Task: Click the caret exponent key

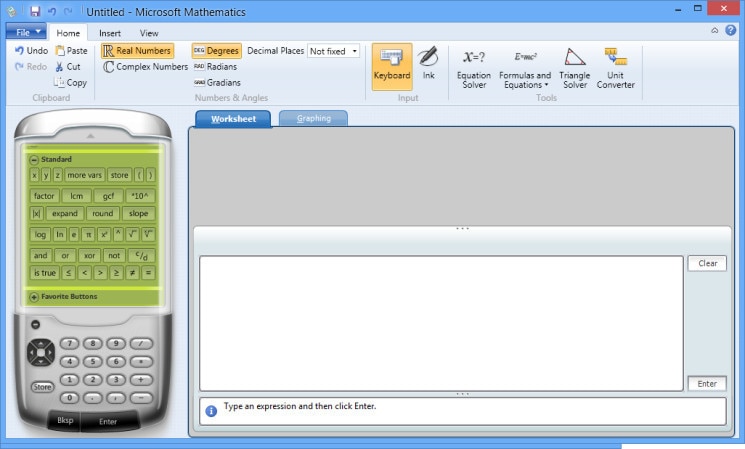Action: point(118,234)
